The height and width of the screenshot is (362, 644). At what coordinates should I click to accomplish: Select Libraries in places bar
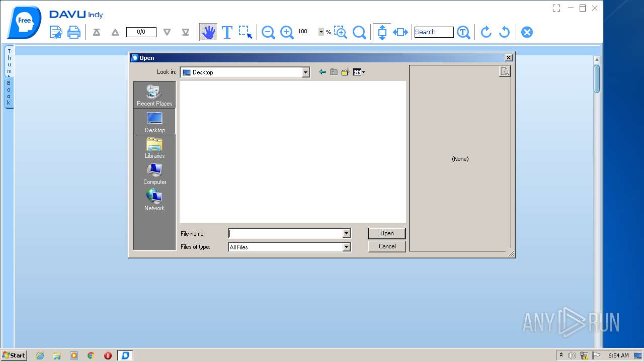pos(154,148)
